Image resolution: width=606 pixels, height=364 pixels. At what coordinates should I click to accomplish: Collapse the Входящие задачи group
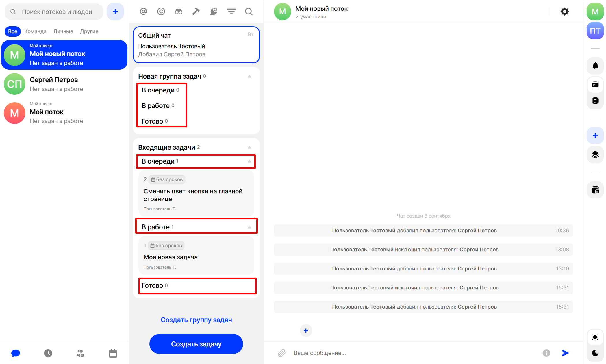click(x=249, y=147)
